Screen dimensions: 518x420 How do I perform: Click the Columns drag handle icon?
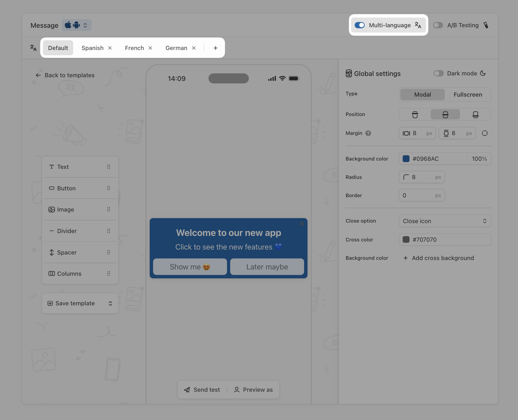tap(109, 274)
